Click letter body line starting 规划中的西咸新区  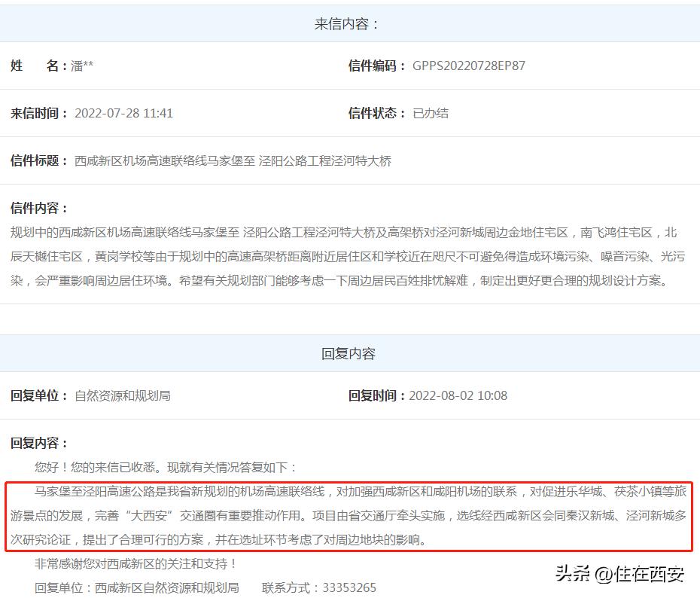click(343, 232)
